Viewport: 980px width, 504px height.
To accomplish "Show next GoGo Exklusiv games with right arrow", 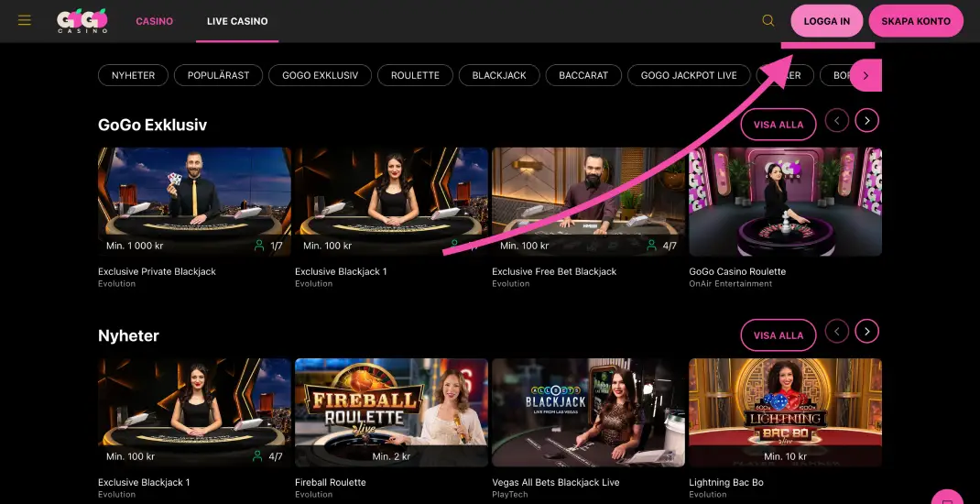I will point(866,120).
